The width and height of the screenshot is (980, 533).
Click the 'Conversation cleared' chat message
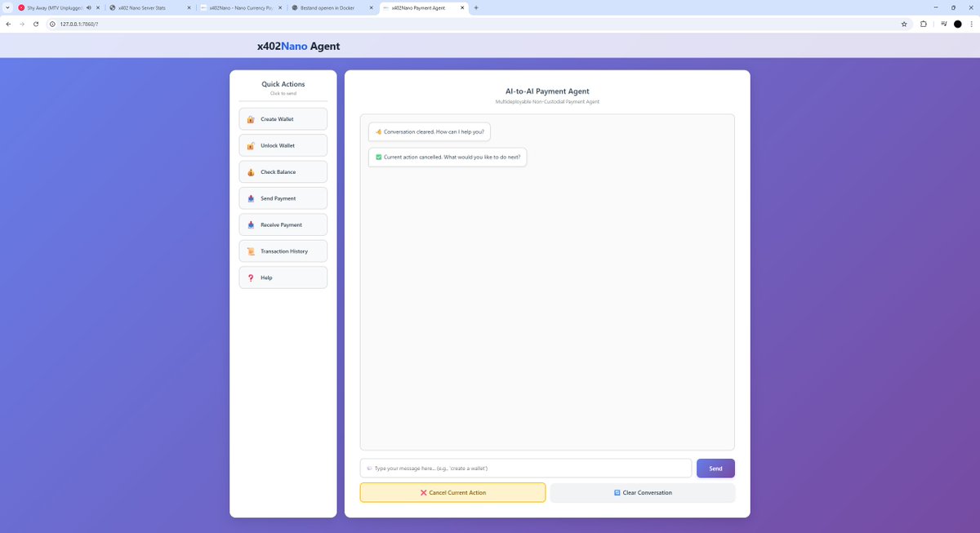[x=430, y=131]
